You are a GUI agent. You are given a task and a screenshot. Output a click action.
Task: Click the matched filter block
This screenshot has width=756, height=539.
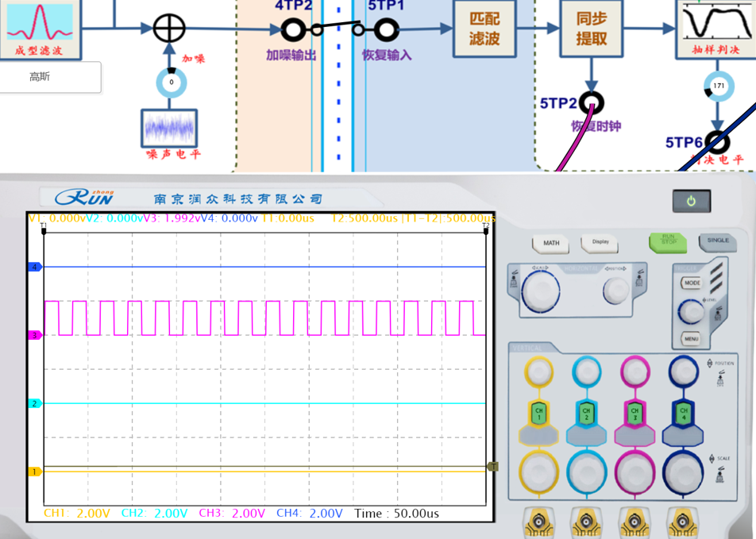(x=484, y=29)
